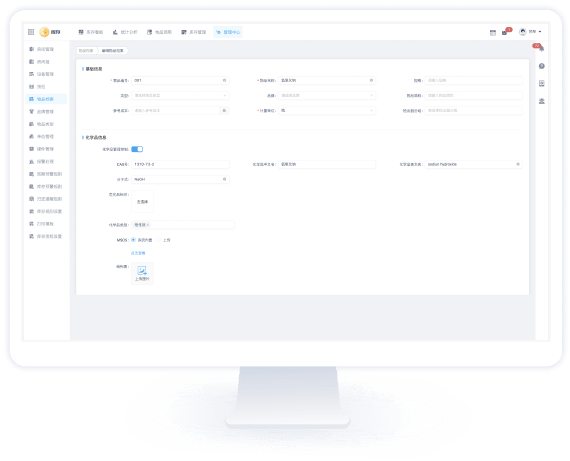
Task: Expand the type dropdown in basic info
Action: tap(180, 95)
